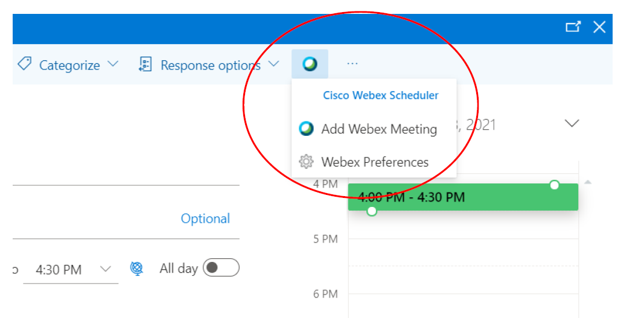The image size is (644, 318).
Task: Click the Webex Preferences gear icon
Action: (x=307, y=162)
